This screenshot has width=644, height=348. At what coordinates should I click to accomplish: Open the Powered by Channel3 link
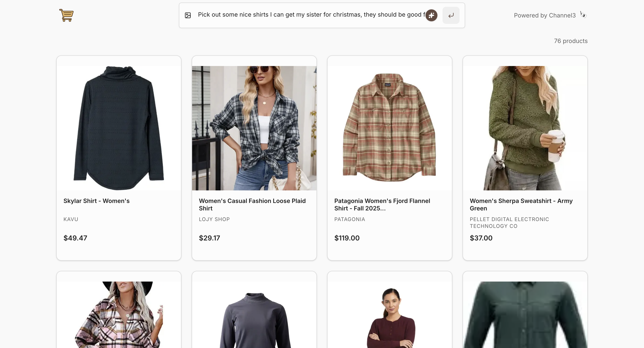[x=545, y=15]
